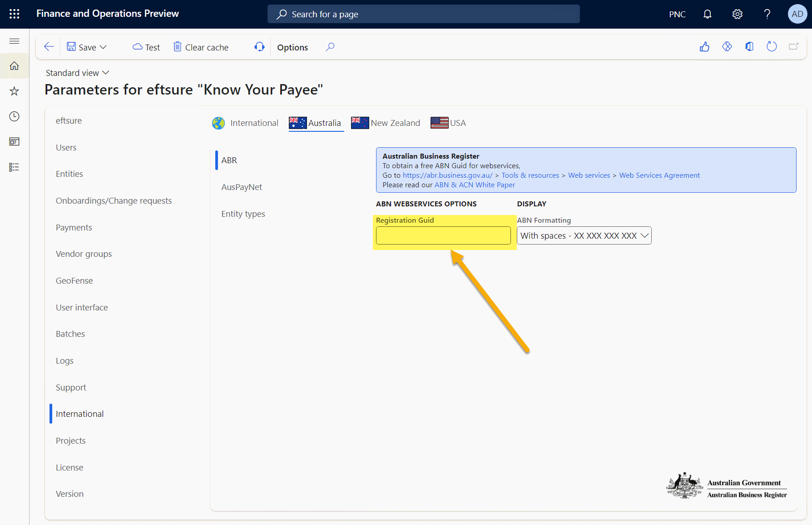Click the headset support icon in toolbar
The height and width of the screenshot is (525, 812).
click(x=259, y=47)
